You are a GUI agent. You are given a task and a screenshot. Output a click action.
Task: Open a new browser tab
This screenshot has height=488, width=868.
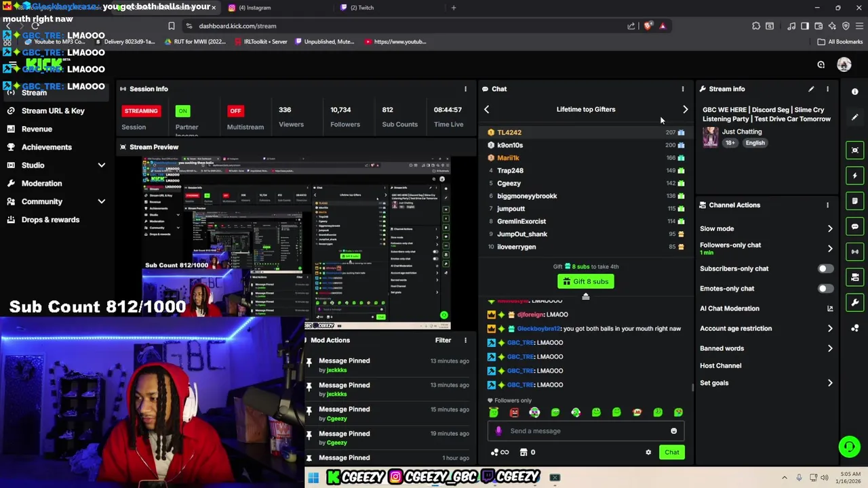(454, 7)
